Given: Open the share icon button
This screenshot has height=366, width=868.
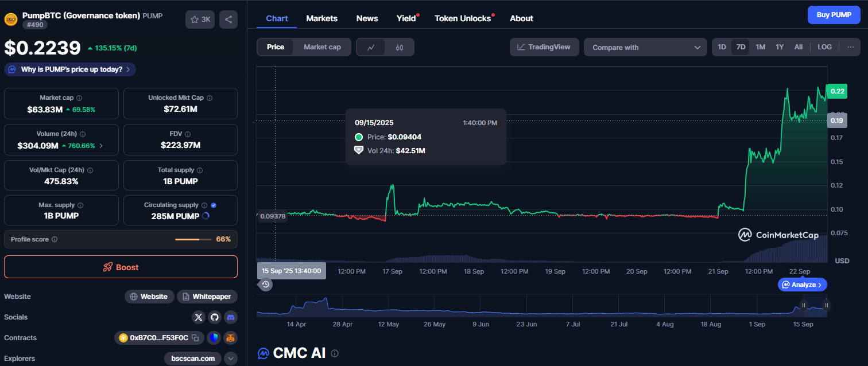Looking at the screenshot, I should pos(228,20).
